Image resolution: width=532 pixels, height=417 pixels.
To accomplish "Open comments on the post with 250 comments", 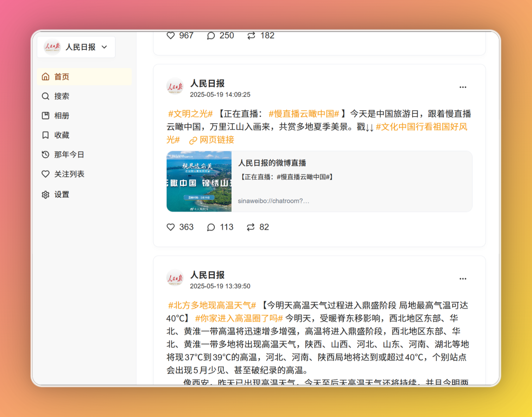I will [x=211, y=36].
